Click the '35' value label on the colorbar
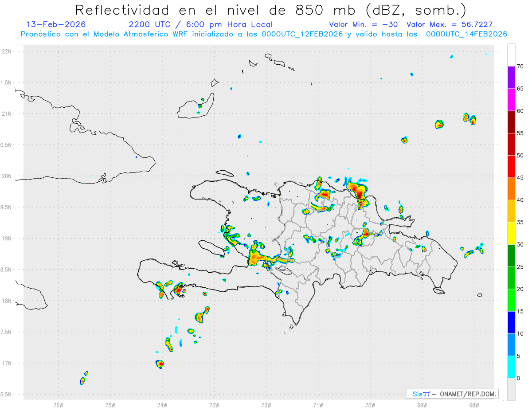532x411 pixels. tap(520, 223)
